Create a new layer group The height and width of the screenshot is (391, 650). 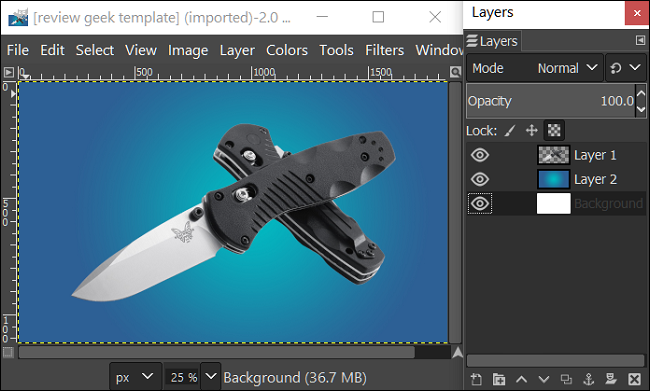(499, 379)
